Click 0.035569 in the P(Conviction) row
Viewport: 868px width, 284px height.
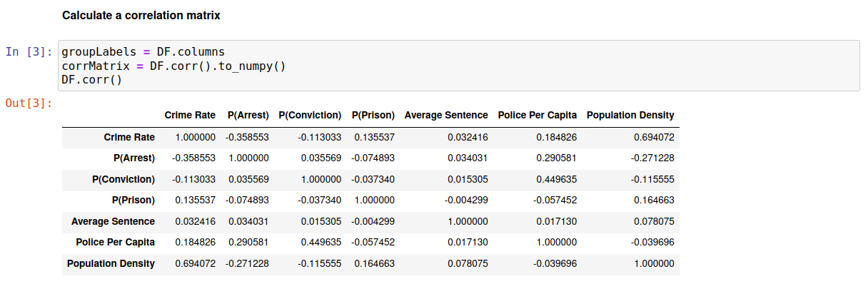coord(249,179)
